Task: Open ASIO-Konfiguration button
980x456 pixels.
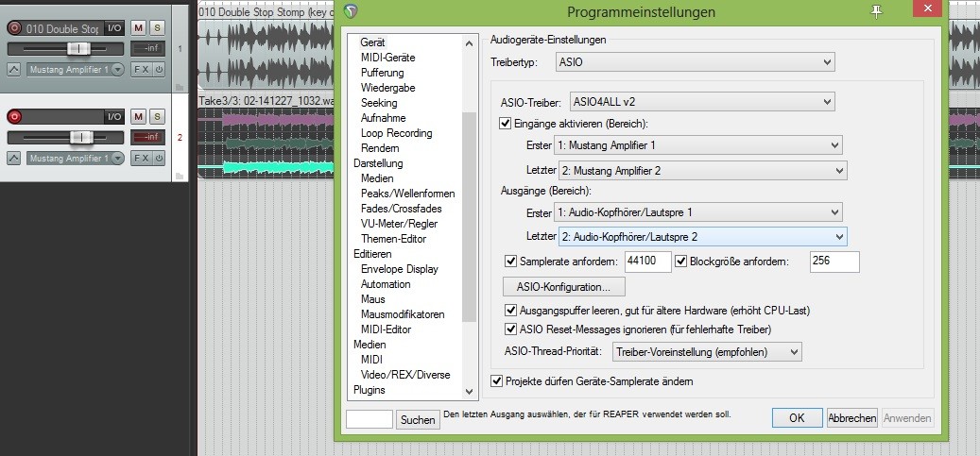Action: (564, 287)
